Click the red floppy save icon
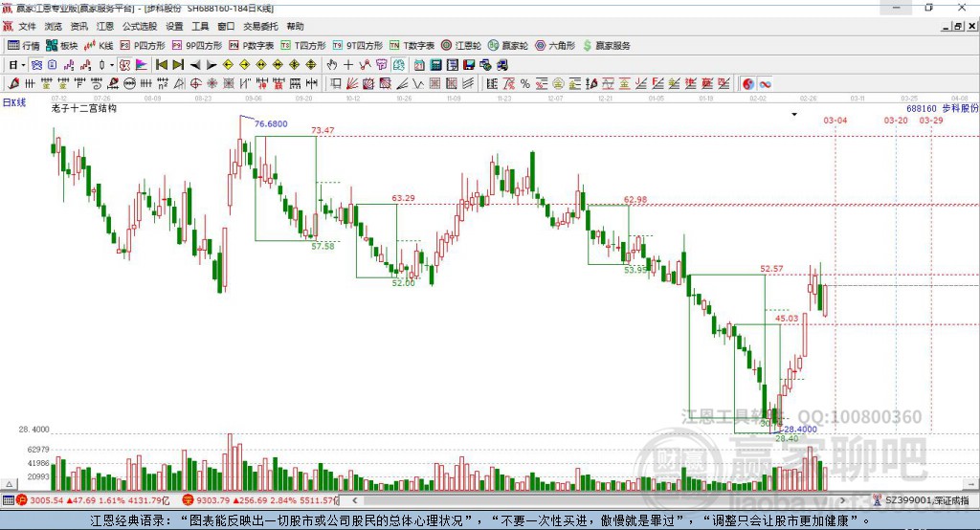This screenshot has height=530, width=980. point(469,65)
